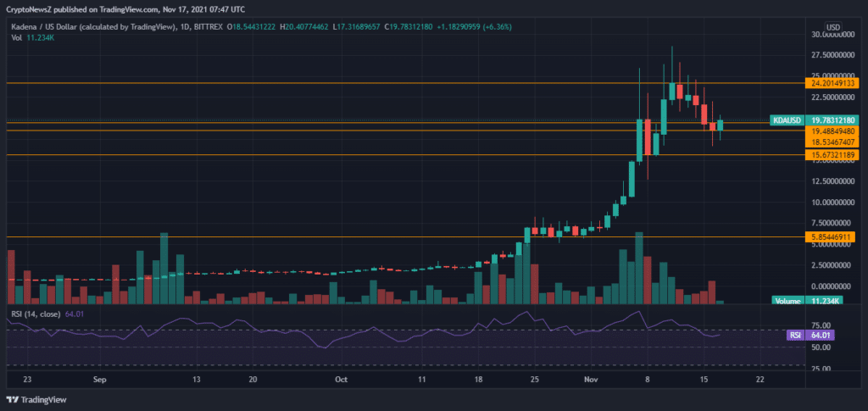Select the Kadena / US Dollar chart title
Viewport: 868px width, 411px height.
(94, 26)
